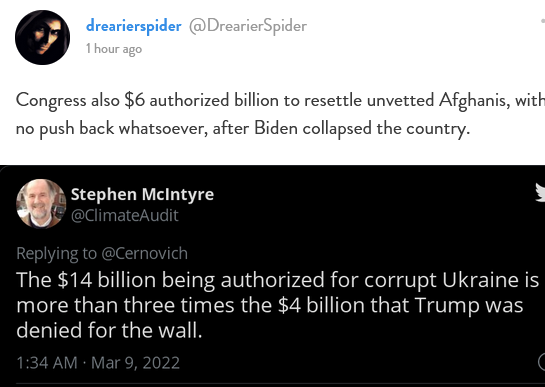Viewport: 545px width, 387px height.
Task: Open the '1 hour ago' post permalink
Action: point(114,49)
